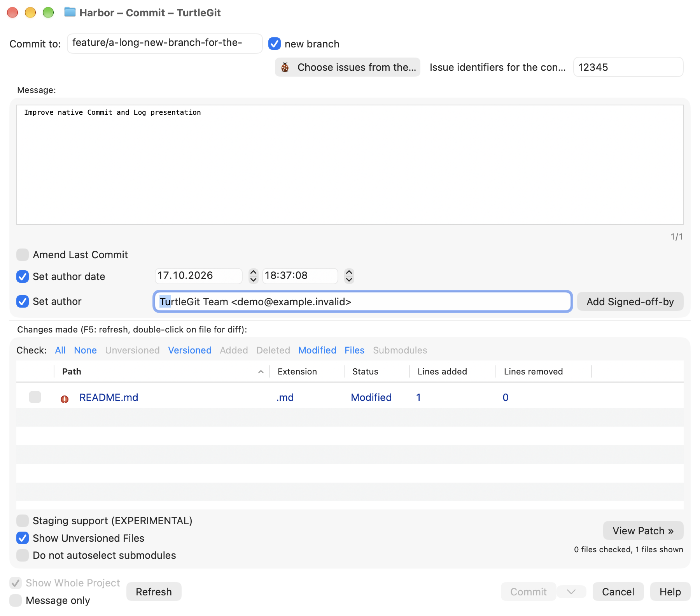Open View Patch panel

[643, 531]
